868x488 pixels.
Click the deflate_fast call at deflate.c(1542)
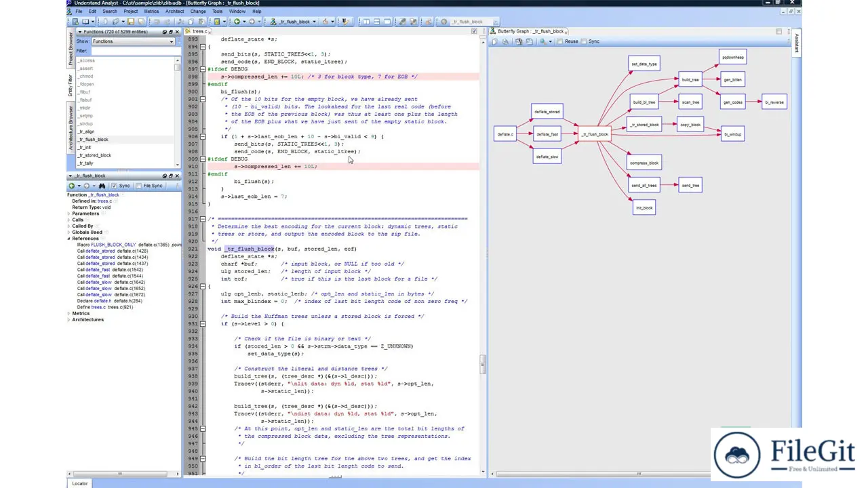[98, 270]
